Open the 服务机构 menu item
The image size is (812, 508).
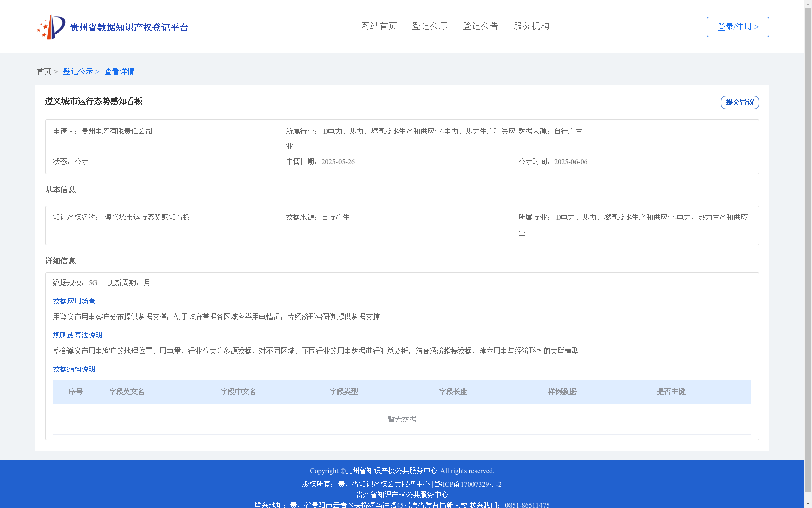tap(531, 26)
